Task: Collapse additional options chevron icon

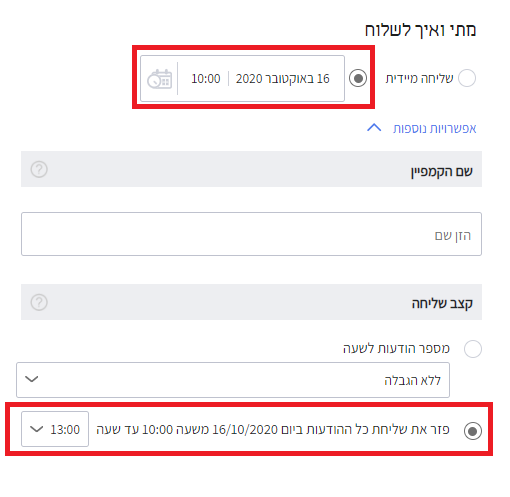Action: pyautogui.click(x=374, y=128)
